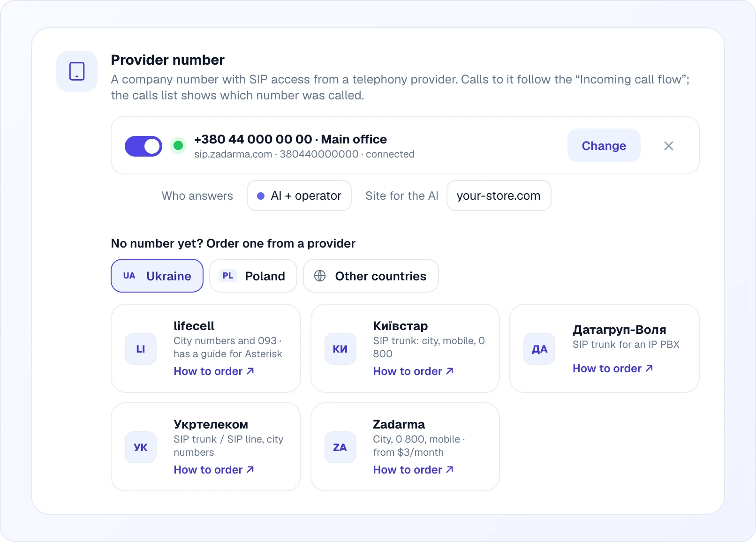The image size is (756, 542).
Task: Click the your-store.com site field
Action: 499,196
